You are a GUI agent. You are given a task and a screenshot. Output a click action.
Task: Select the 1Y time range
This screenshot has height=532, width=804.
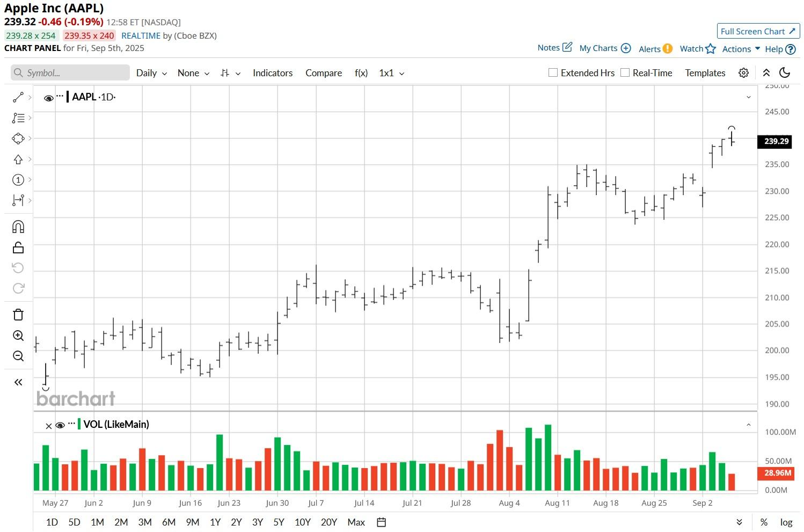click(x=215, y=522)
